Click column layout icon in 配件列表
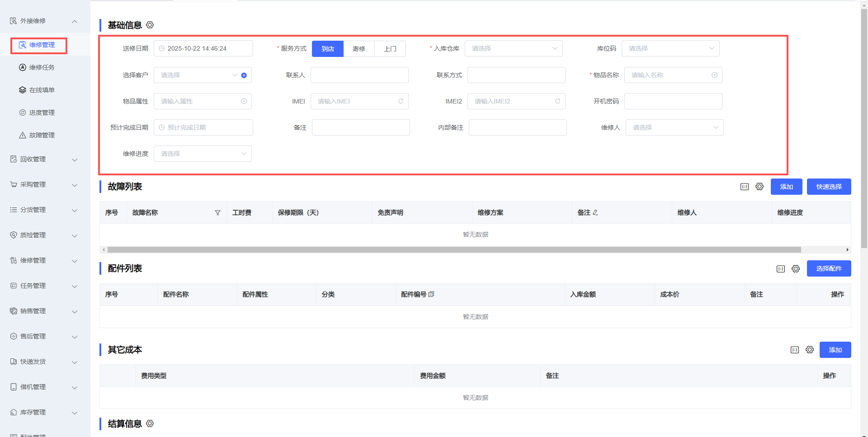 (781, 269)
